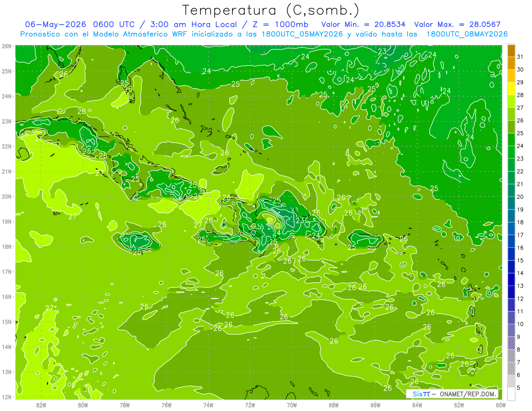The image size is (532, 411).
Task: Select the dark blue 13 degree legend color
Action: click(x=511, y=280)
